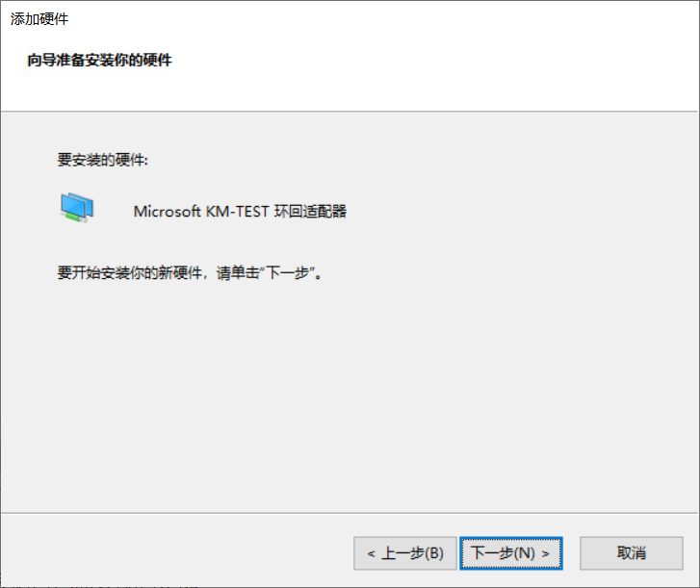Click the word Microsoft in the device name
The width and height of the screenshot is (700, 588).
(x=168, y=211)
